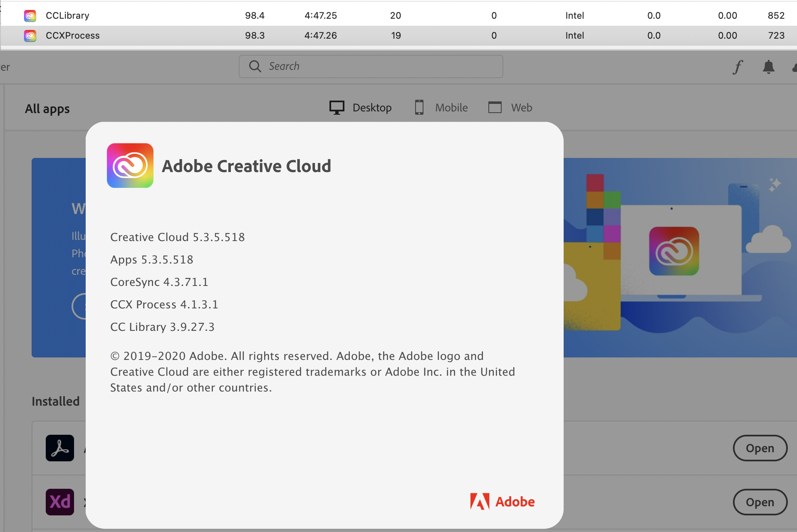Click the Creative Cloud logo in the dialog

(130, 165)
